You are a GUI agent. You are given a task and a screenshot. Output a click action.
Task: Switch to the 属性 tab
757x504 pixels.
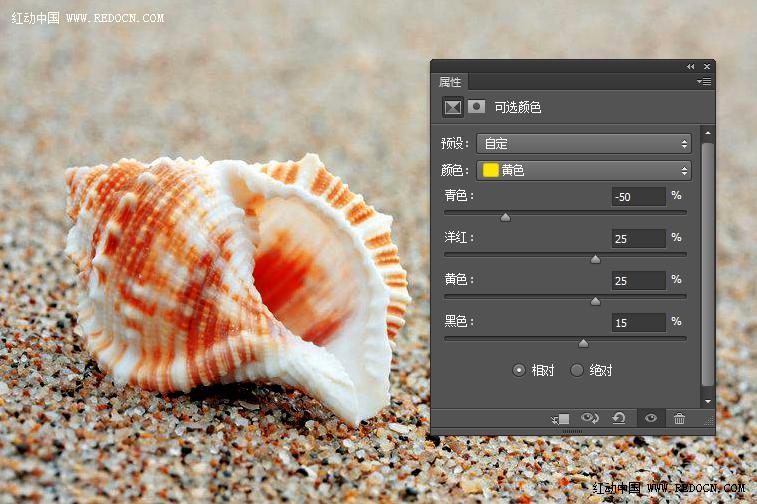coord(450,82)
